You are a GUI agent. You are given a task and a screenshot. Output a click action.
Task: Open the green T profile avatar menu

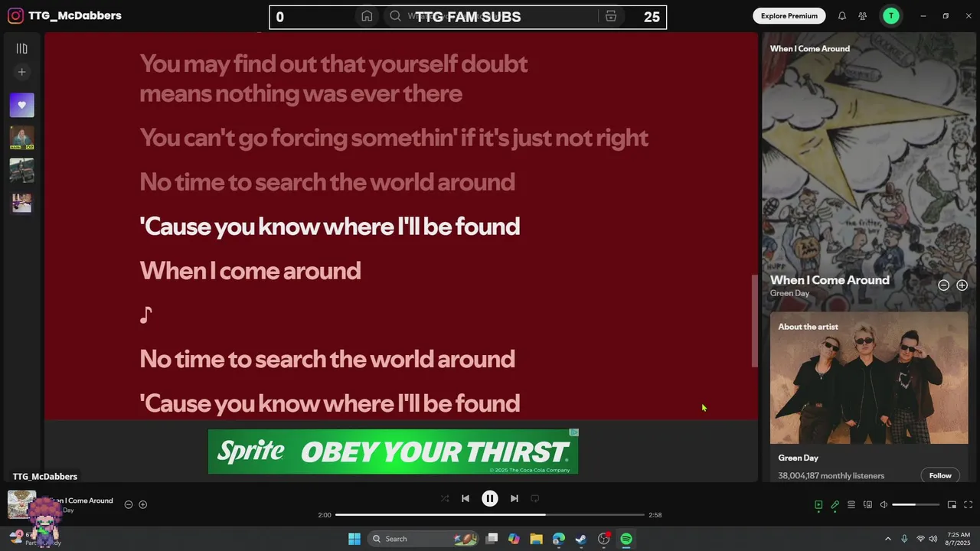(x=890, y=15)
